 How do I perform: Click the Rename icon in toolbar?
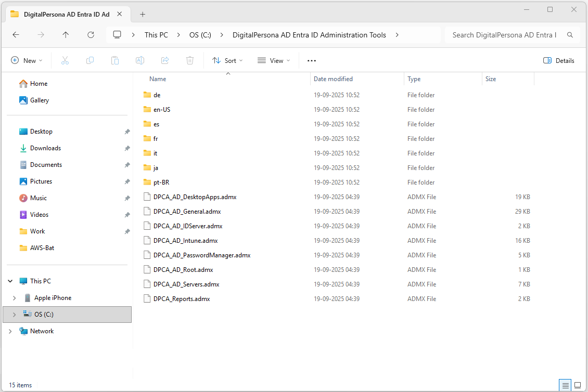coord(140,61)
